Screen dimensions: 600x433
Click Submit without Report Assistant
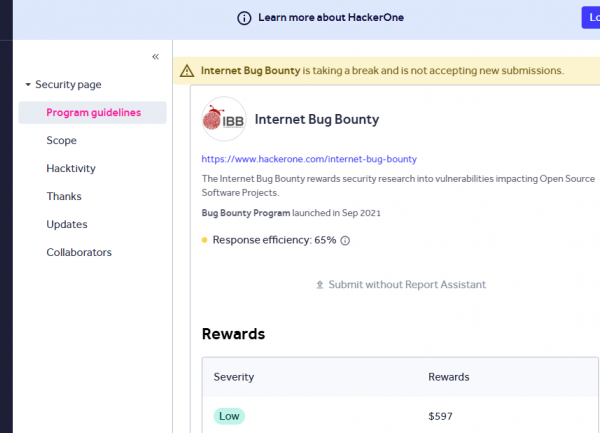[x=407, y=285]
